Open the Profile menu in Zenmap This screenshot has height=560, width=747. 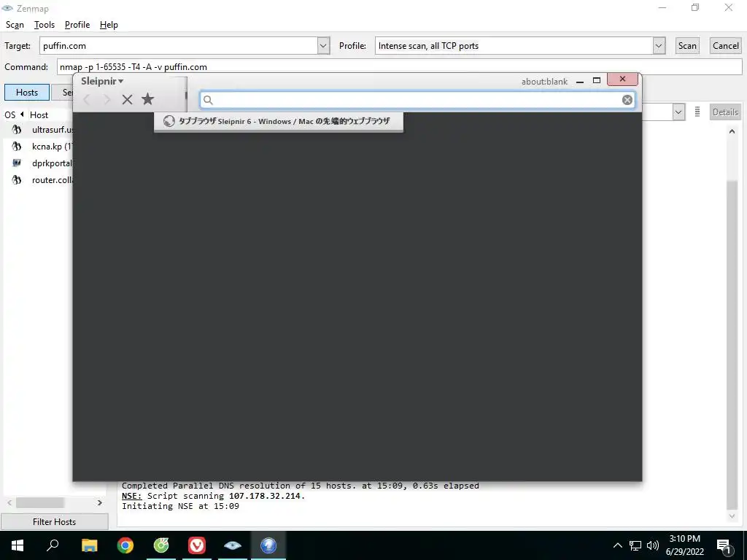pyautogui.click(x=77, y=25)
